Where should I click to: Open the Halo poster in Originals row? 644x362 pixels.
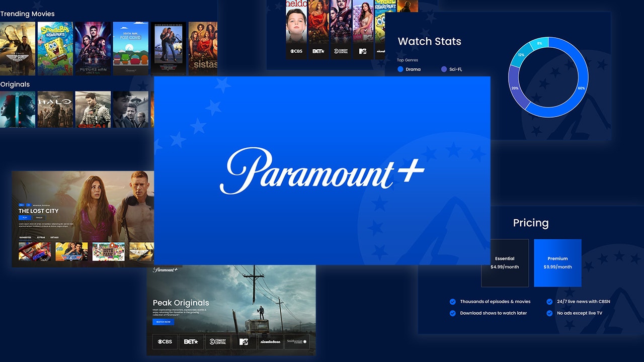(x=55, y=110)
